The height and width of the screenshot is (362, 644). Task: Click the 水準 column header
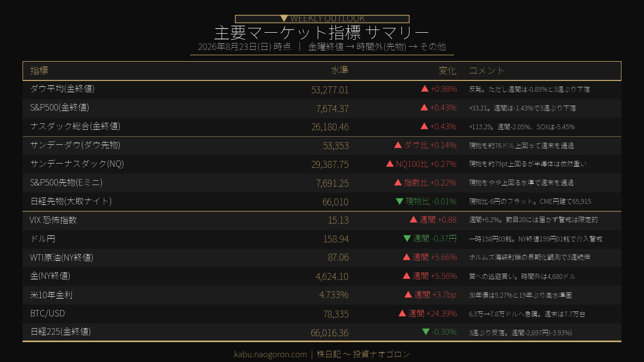pos(340,71)
